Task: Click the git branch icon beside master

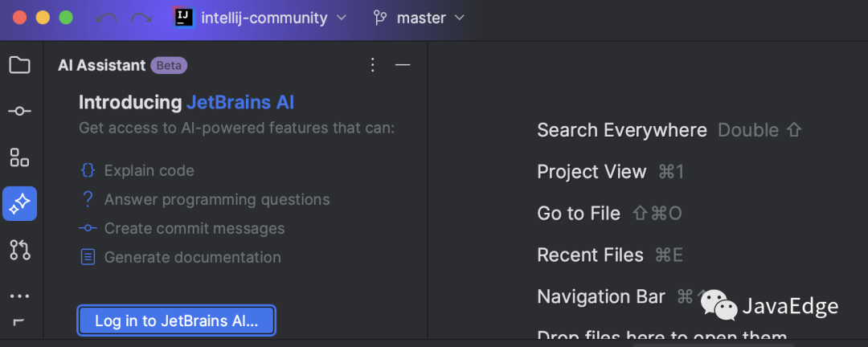Action: click(x=380, y=18)
